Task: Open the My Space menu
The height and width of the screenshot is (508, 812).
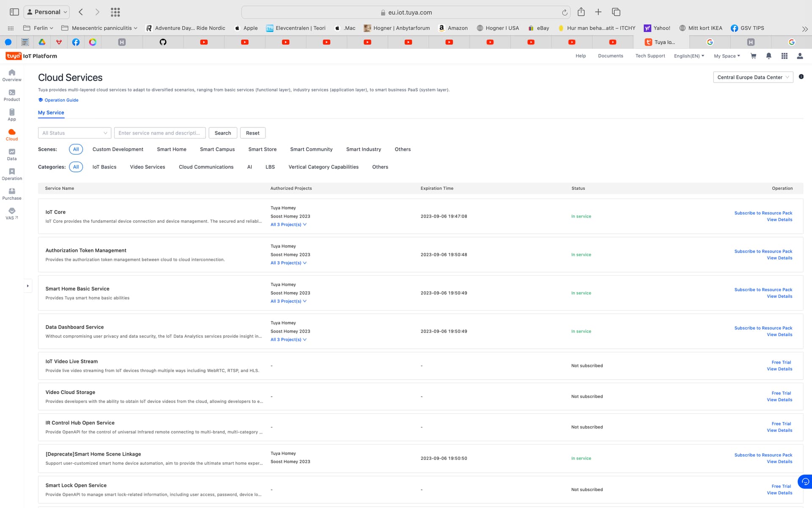Action: (727, 56)
